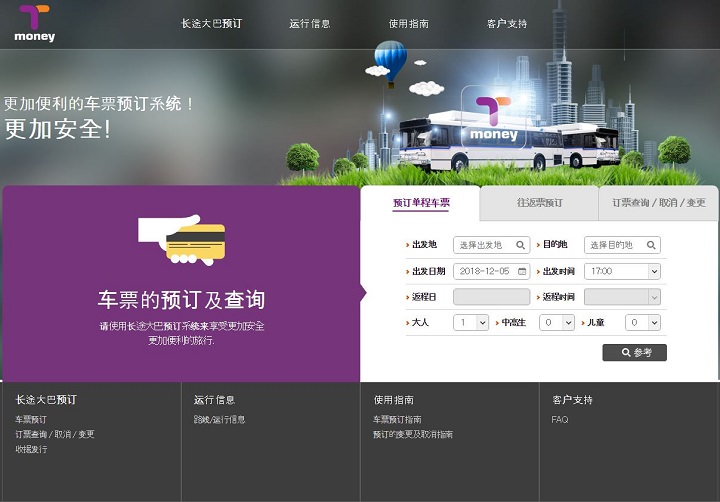
Task: Click the search magnifier in departure field
Action: pyautogui.click(x=520, y=245)
